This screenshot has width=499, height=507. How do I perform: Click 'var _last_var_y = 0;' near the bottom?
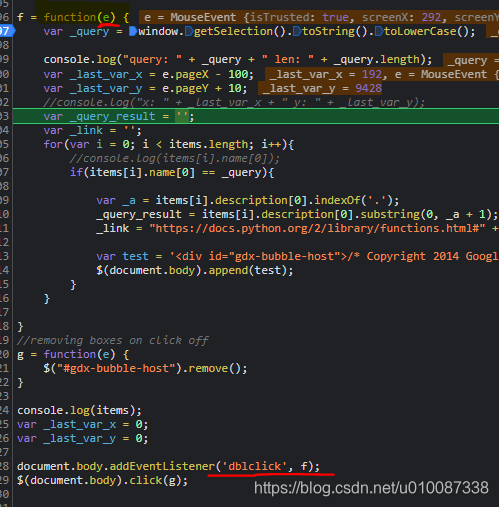pyautogui.click(x=83, y=438)
